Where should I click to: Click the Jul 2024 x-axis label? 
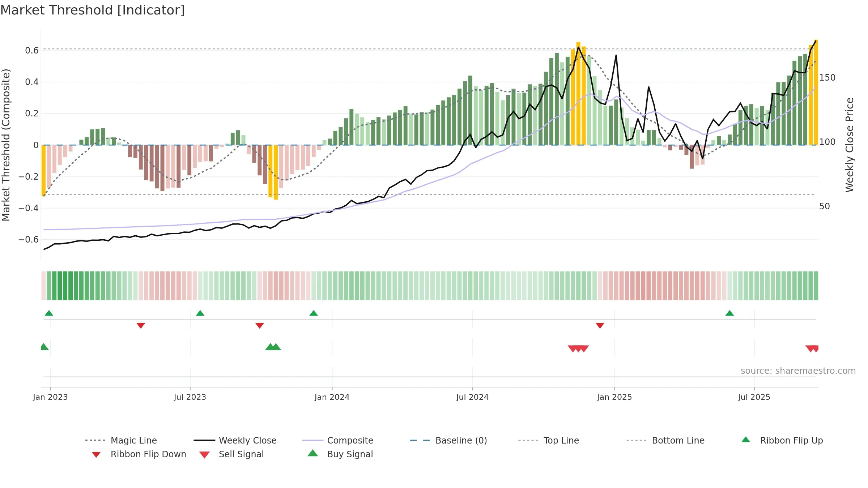click(472, 397)
